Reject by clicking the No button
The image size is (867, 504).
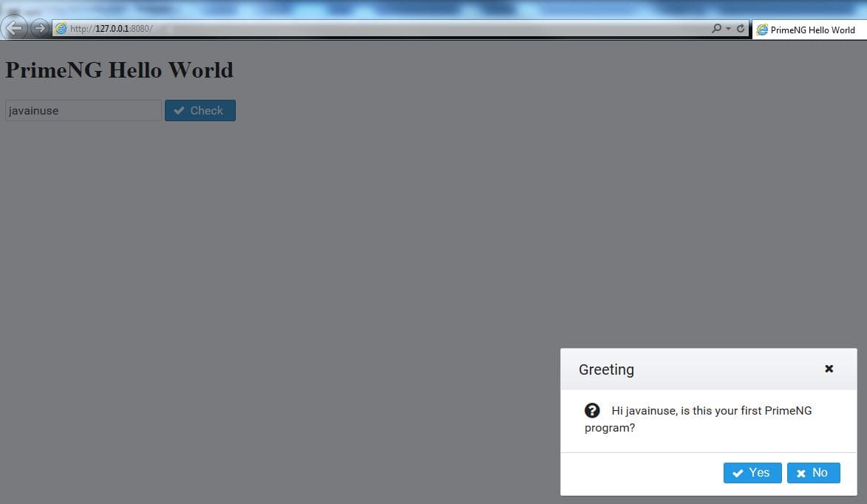click(813, 473)
